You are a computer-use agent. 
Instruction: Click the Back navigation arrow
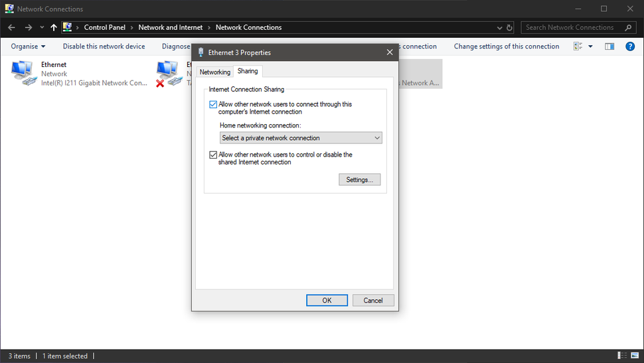(x=11, y=28)
